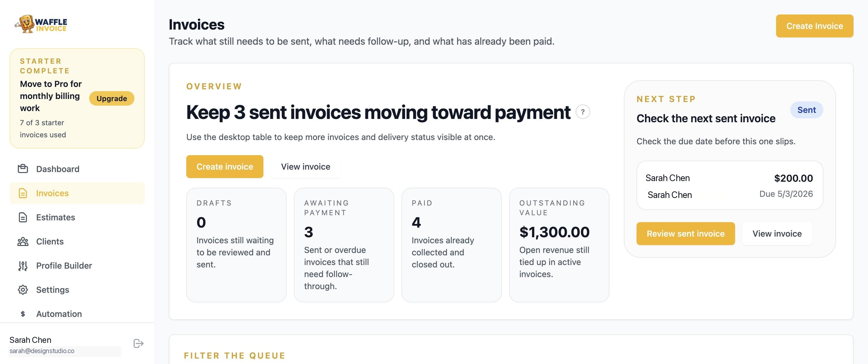868x364 pixels.
Task: Click Create Invoice in the top right
Action: 814,26
